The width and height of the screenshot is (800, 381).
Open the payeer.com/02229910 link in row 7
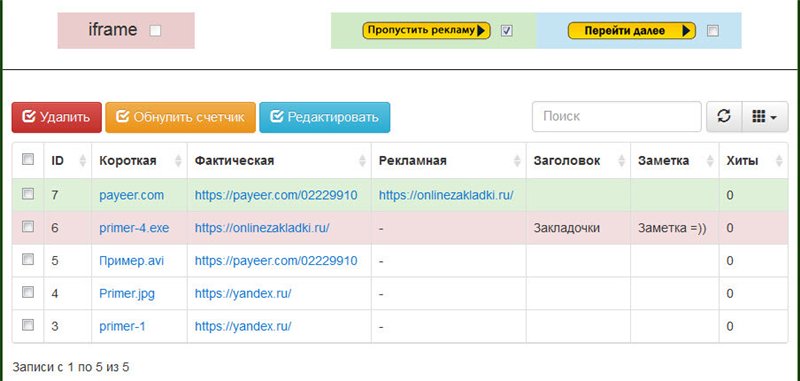[x=276, y=195]
